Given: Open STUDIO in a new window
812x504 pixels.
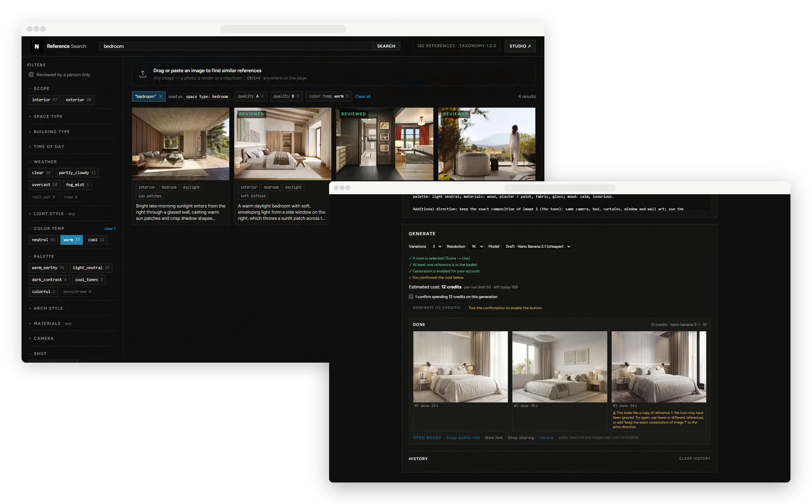Looking at the screenshot, I should point(520,46).
